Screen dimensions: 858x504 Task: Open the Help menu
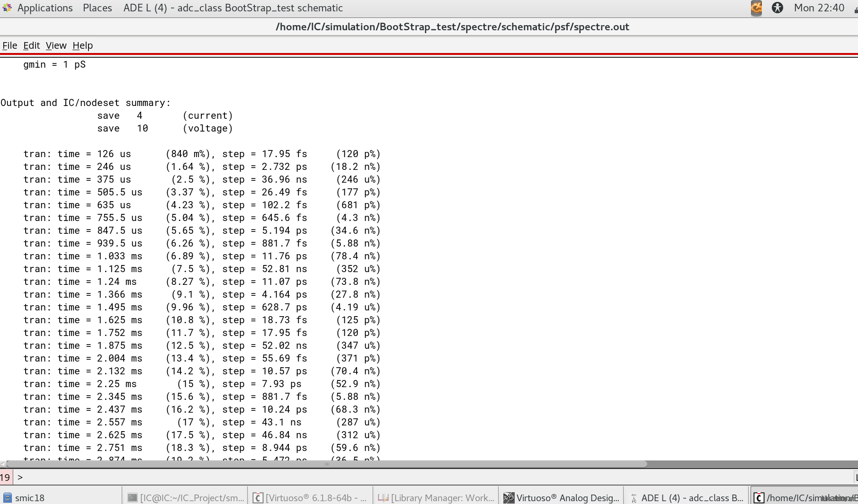pyautogui.click(x=82, y=45)
